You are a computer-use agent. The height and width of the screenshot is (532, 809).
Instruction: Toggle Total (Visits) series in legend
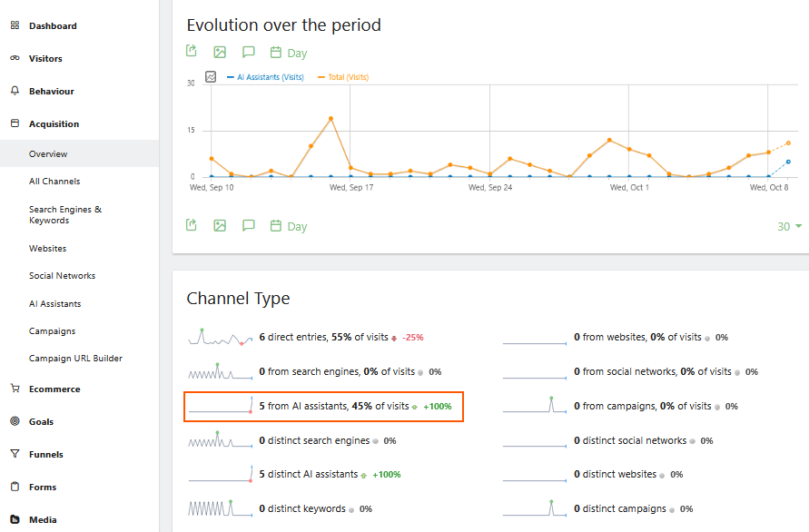click(343, 77)
